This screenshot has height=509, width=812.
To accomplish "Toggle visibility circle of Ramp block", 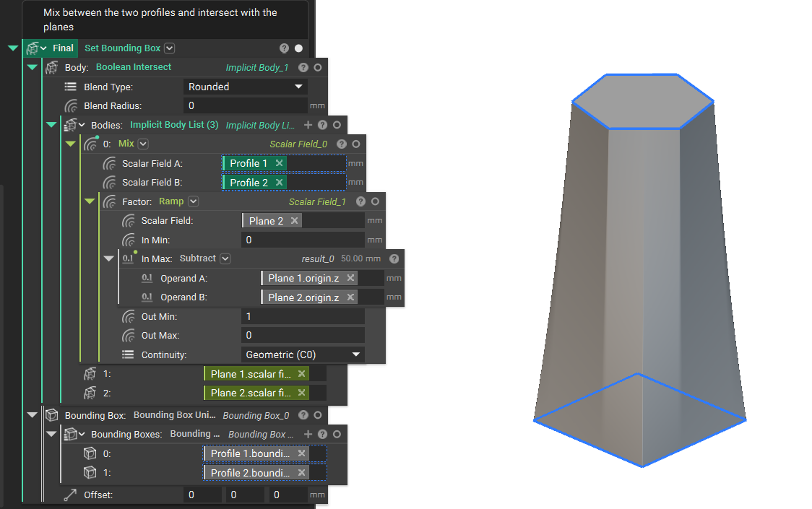I will click(376, 201).
